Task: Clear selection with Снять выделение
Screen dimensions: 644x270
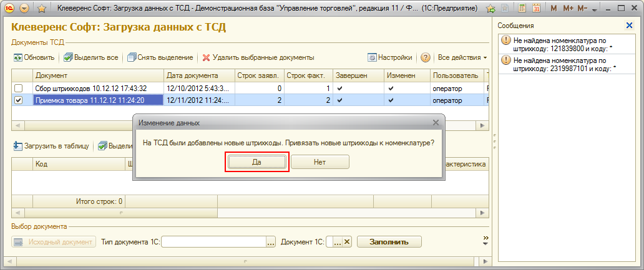Action: pyautogui.click(x=160, y=57)
